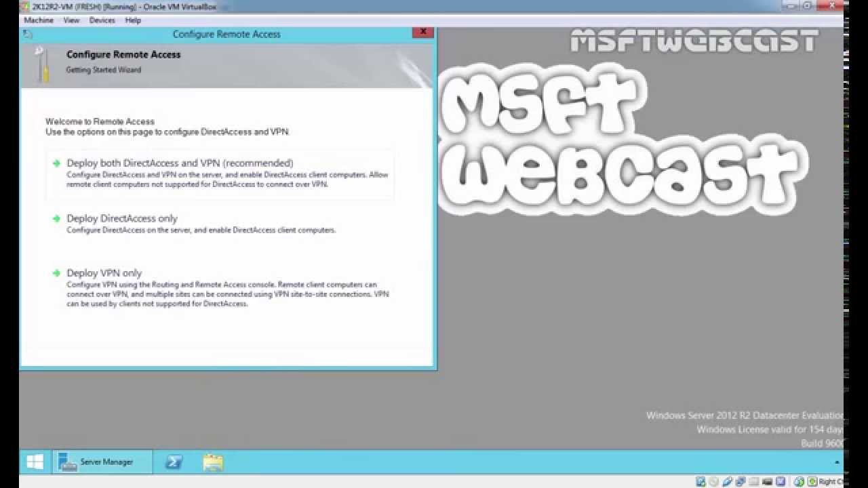The image size is (868, 488).
Task: Open the VirtualBox View menu
Action: (71, 20)
